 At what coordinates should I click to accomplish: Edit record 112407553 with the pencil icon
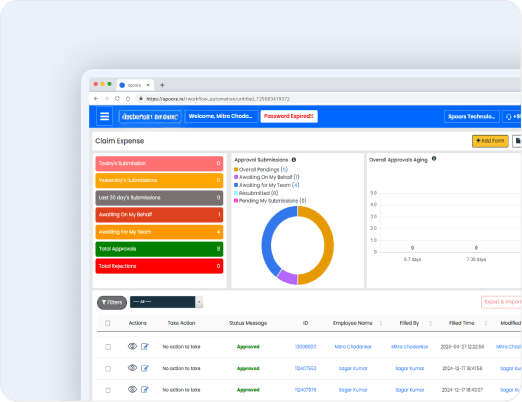(145, 368)
